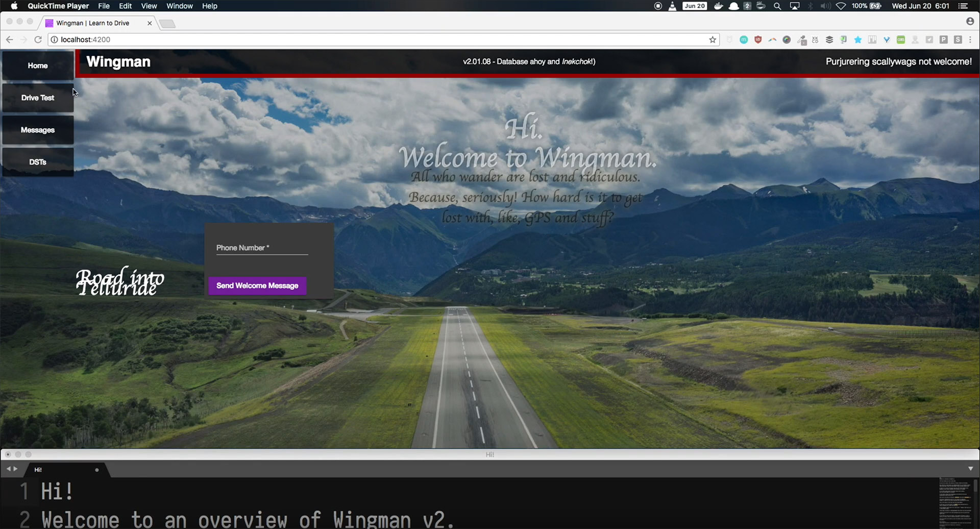Open the editor tab list dropdown arrow
The image size is (980, 529).
pyautogui.click(x=970, y=469)
